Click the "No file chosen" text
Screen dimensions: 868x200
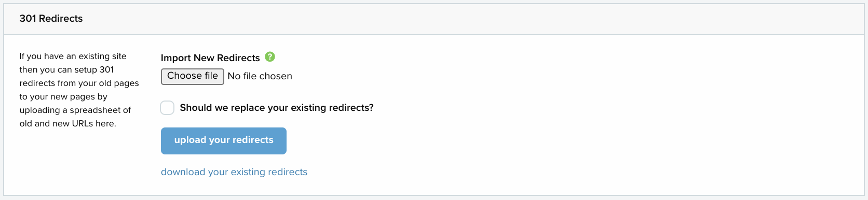(260, 76)
